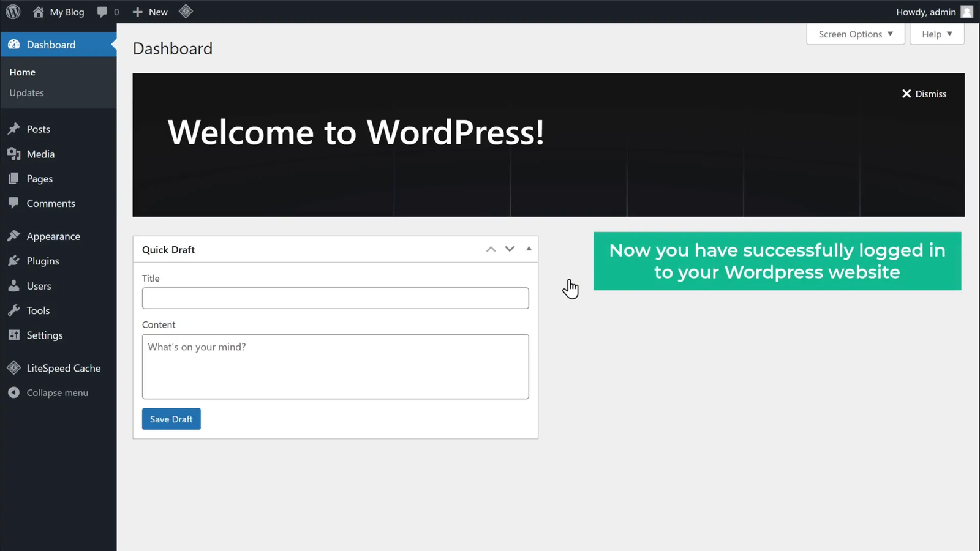Focus the Quick Draft Title field

pos(336,298)
